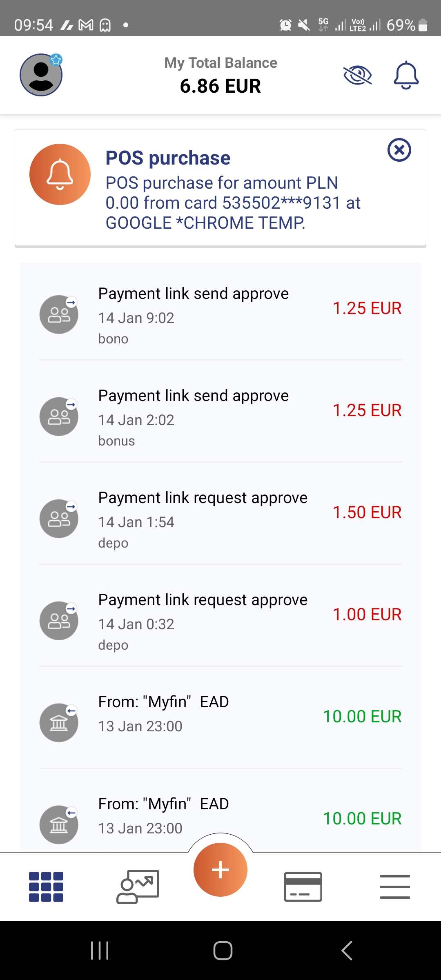Dismiss the POS purchase notification
Viewport: 441px width, 980px height.
tap(399, 150)
